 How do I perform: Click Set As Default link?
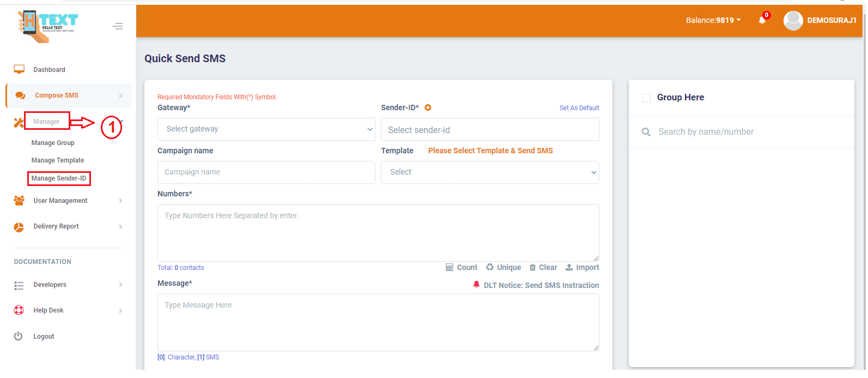pos(579,108)
